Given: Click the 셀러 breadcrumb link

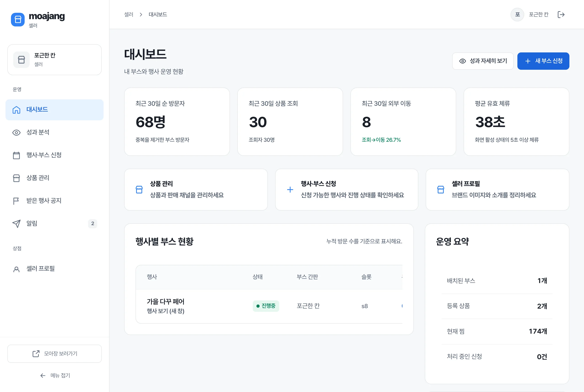Looking at the screenshot, I should 129,15.
